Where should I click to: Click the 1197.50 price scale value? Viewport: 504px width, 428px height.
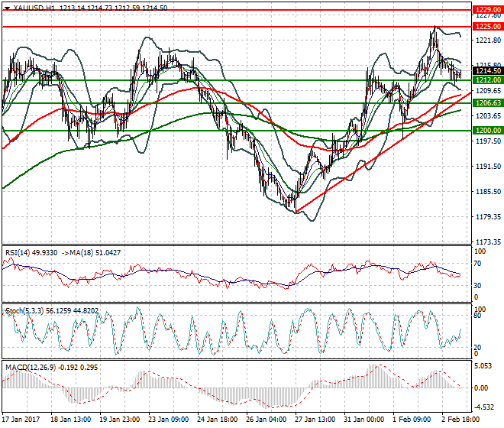(x=488, y=141)
